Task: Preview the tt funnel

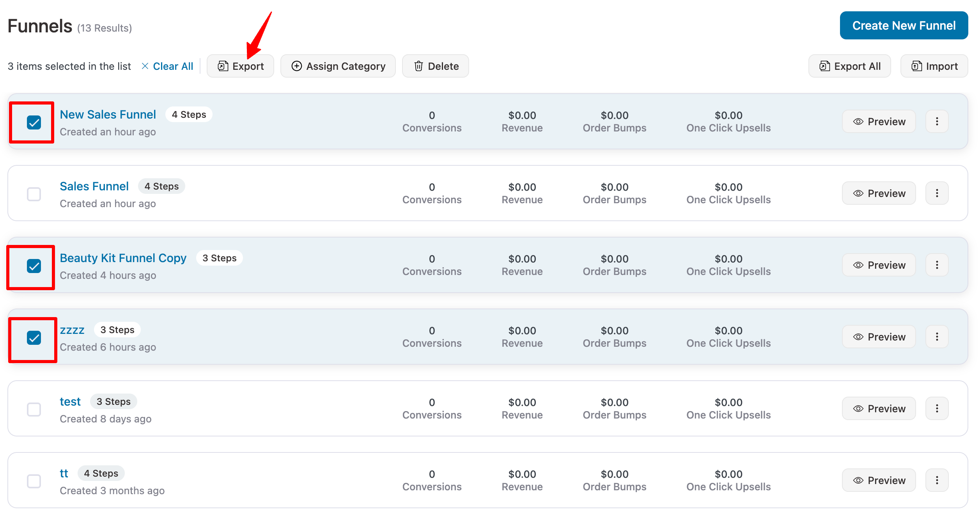Action: (879, 481)
